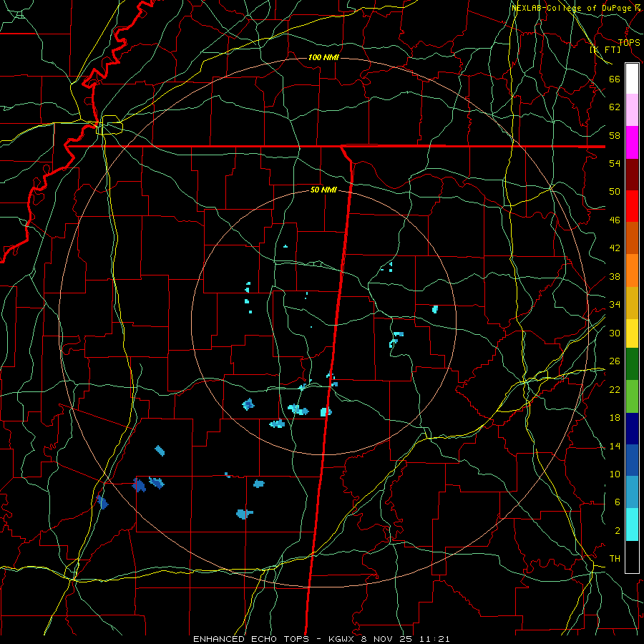Screen dimensions: 644x644
Task: Click the 100 NMI range ring label
Action: [323, 57]
